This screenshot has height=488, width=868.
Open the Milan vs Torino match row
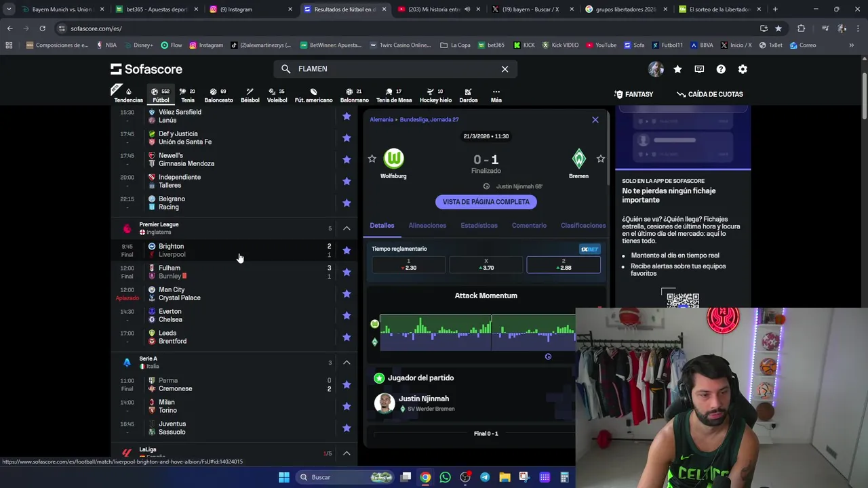235,406
